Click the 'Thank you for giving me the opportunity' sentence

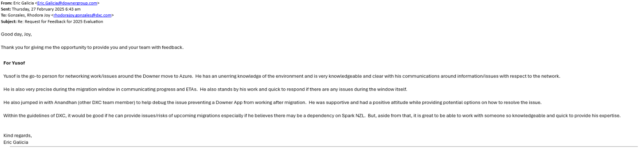click(92, 47)
